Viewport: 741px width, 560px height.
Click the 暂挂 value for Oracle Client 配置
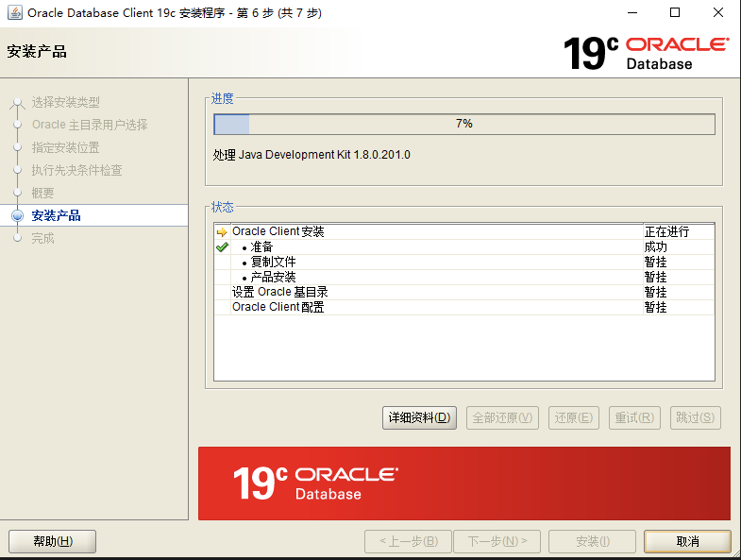click(x=655, y=308)
